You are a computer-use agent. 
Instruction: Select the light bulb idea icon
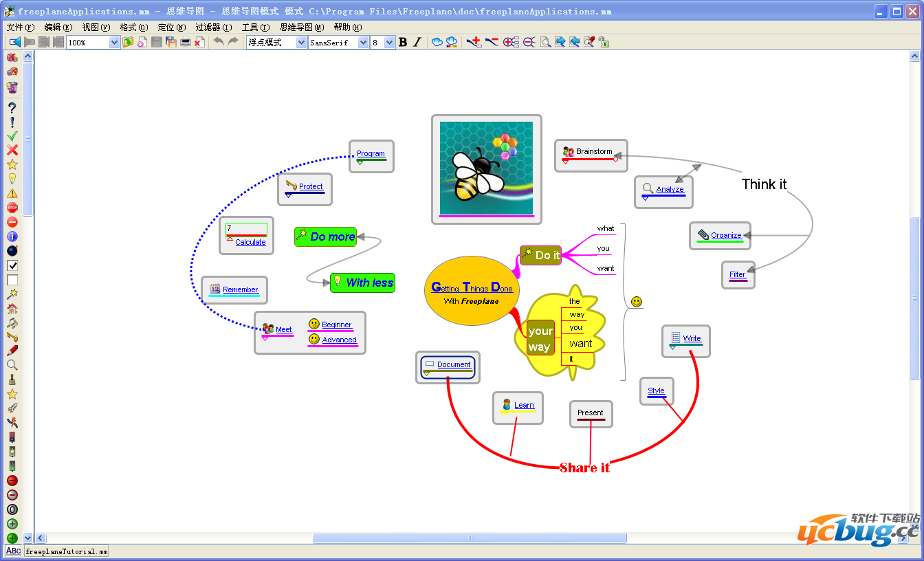click(x=12, y=179)
